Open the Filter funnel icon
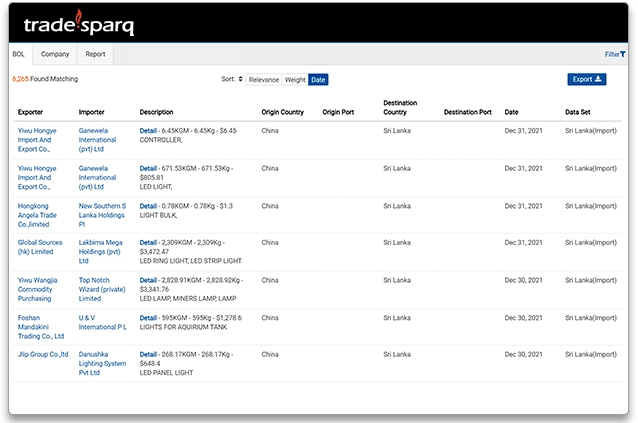Screen dimensions: 638x423 [x=623, y=54]
